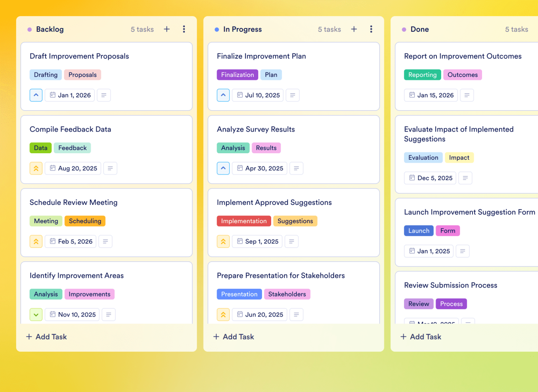Expand the priority selector on Prepare Presentation for Stakeholders
538x392 pixels.
223,314
